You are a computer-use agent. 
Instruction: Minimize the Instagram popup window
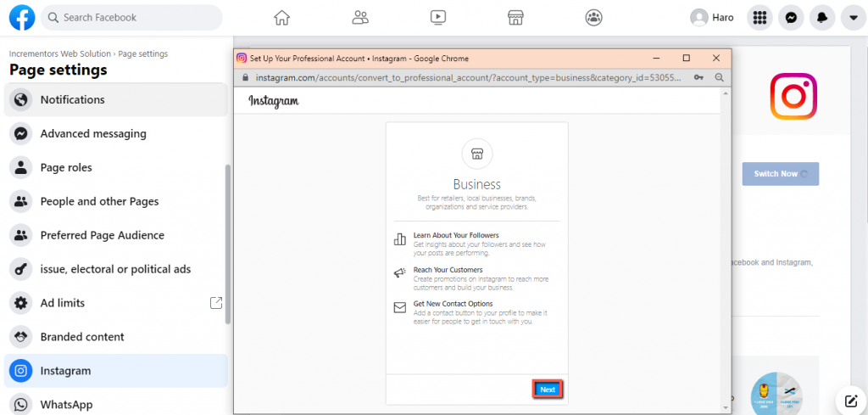657,59
